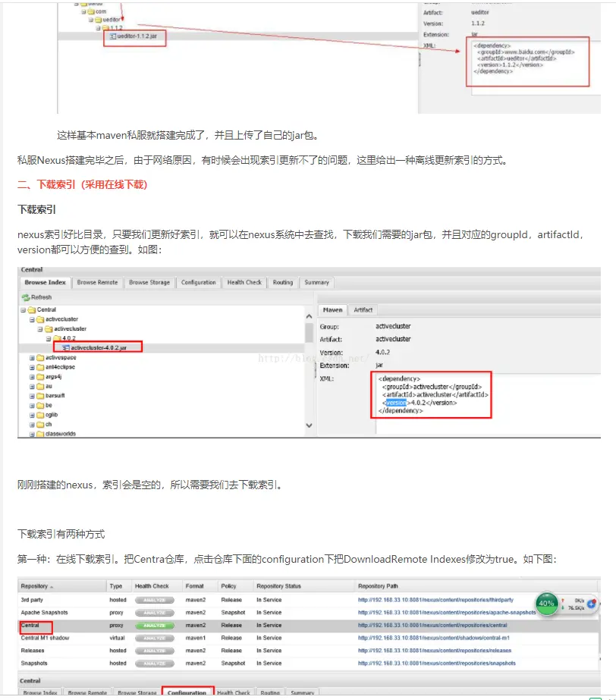Image resolution: width=616 pixels, height=700 pixels.
Task: Click the blue circle icon beside speed meter
Action: [x=592, y=604]
